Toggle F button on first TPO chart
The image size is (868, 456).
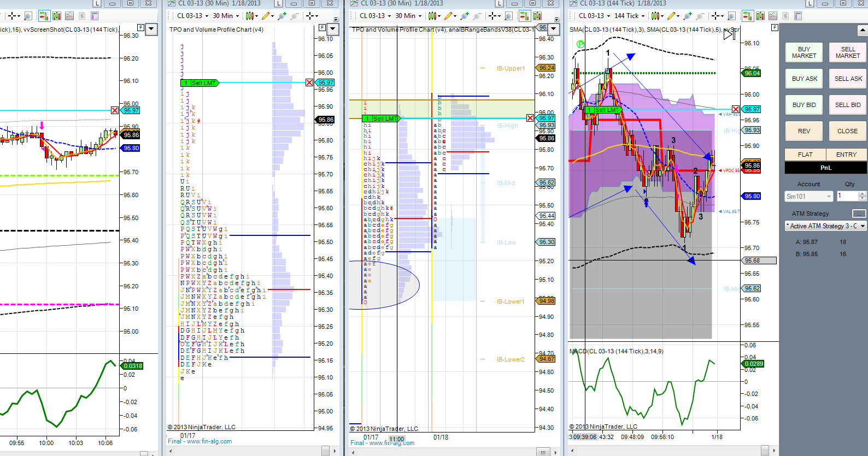(322, 27)
